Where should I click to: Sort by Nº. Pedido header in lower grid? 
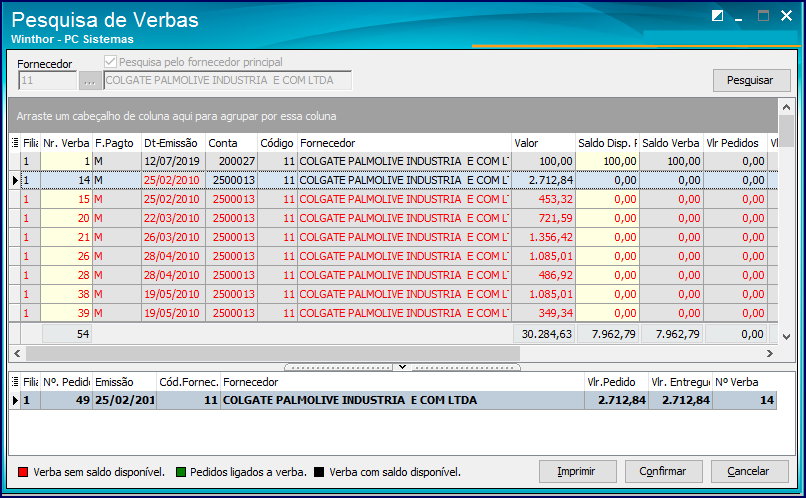(66, 382)
